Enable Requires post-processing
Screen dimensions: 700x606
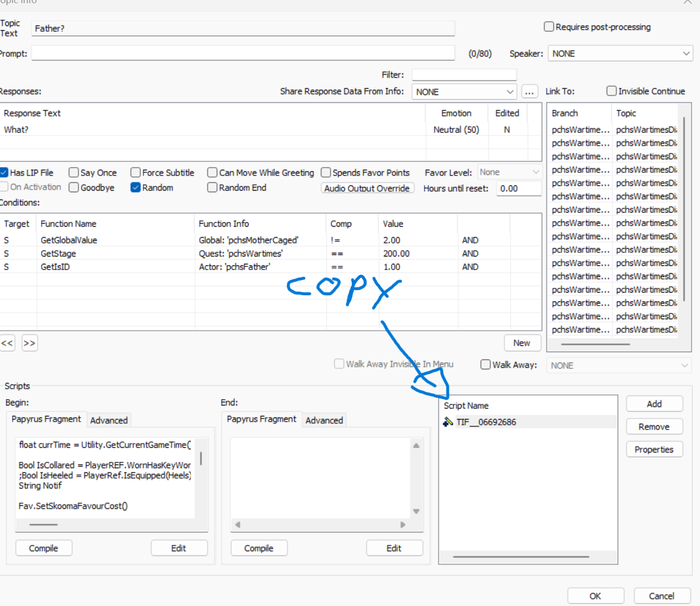[549, 26]
